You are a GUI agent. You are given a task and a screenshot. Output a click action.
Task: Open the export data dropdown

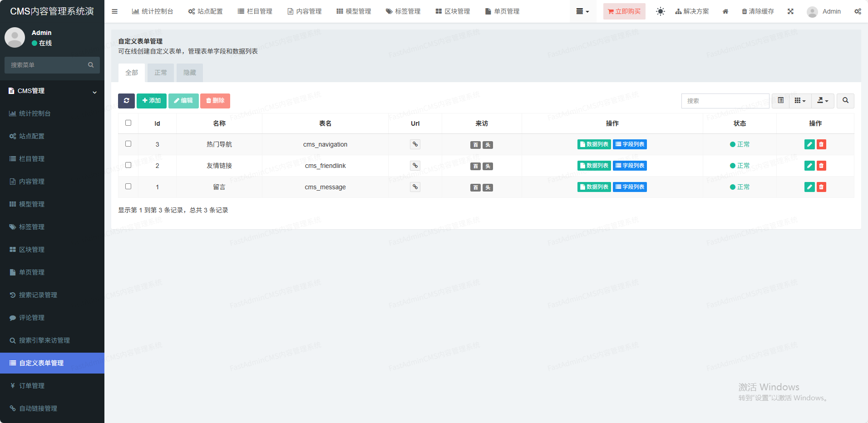point(823,101)
